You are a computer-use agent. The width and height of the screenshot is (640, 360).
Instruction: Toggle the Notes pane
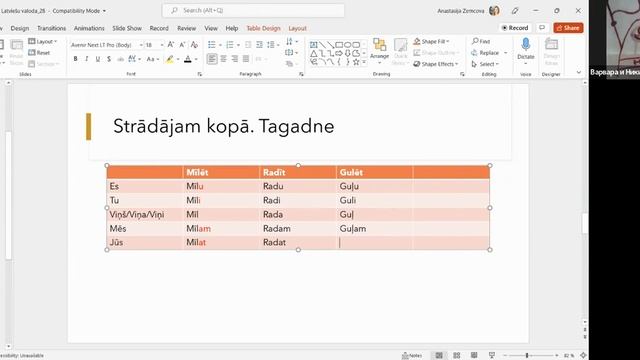[x=412, y=356]
